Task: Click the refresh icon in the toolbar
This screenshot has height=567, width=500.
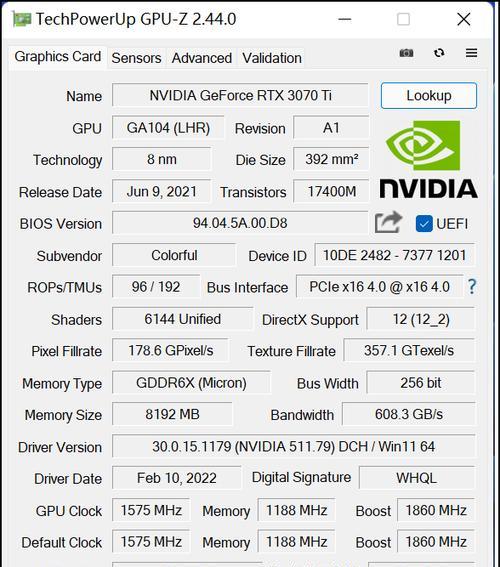Action: [x=439, y=53]
